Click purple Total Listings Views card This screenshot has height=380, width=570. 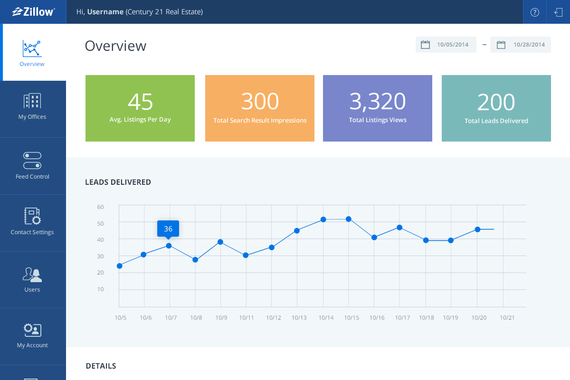(x=377, y=108)
